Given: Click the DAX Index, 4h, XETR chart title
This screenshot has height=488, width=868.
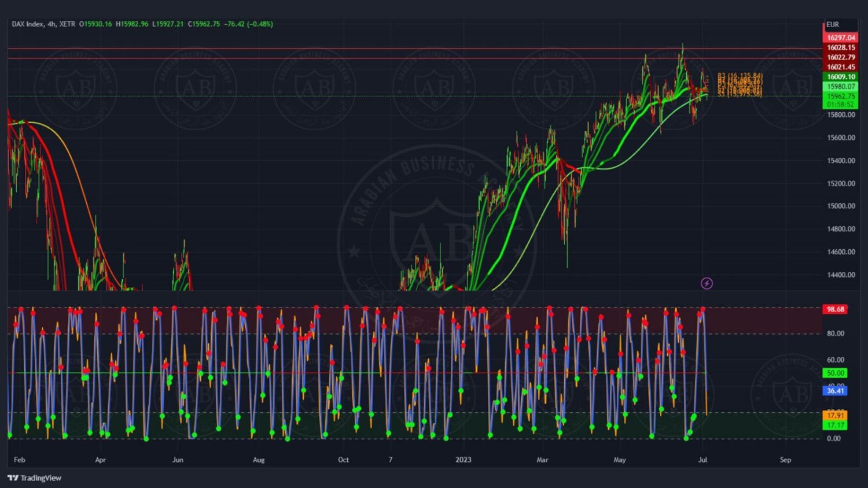Looking at the screenshot, I should point(43,24).
